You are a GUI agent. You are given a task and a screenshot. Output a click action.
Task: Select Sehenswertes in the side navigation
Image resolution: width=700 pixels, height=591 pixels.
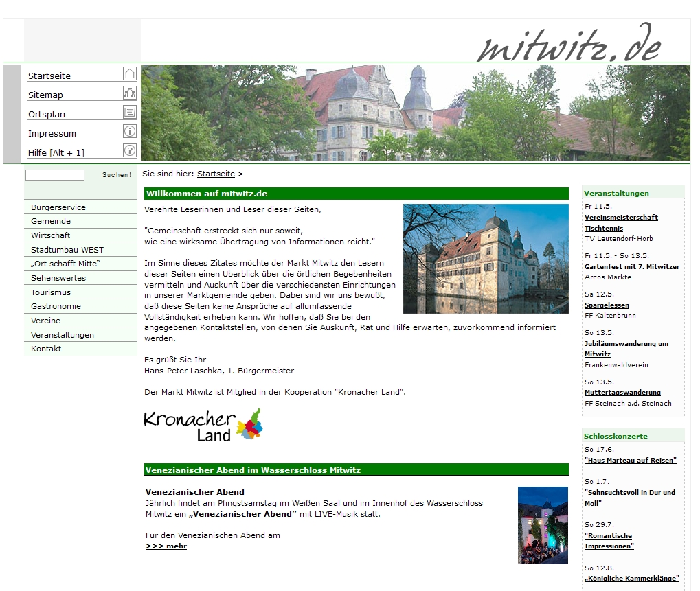tap(81, 278)
